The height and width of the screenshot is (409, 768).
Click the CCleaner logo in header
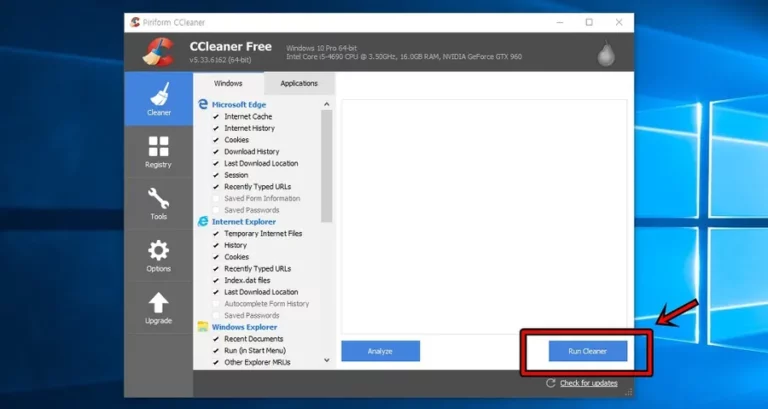(x=158, y=51)
